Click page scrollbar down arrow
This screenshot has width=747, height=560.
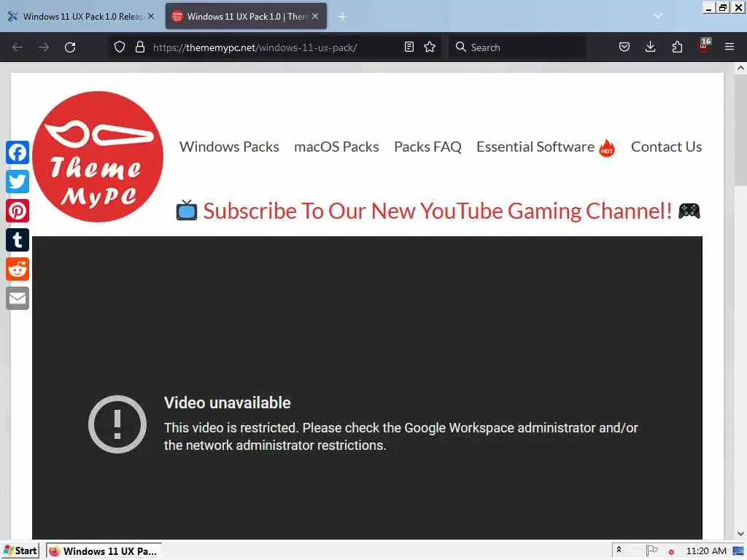(740, 534)
